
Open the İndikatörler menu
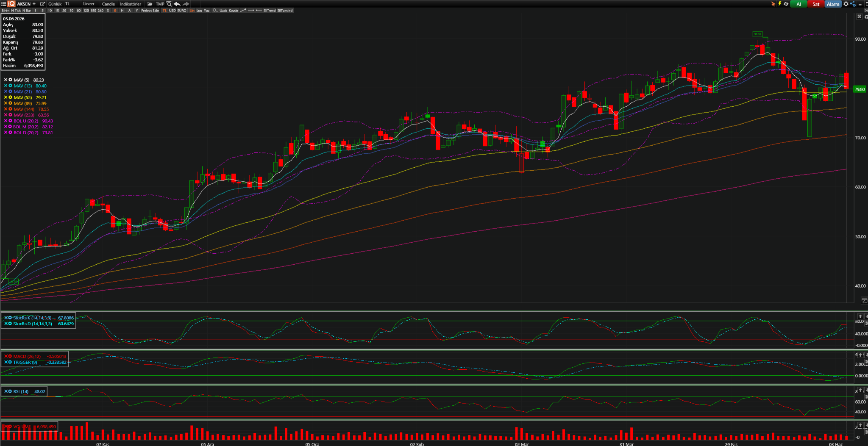click(x=131, y=4)
